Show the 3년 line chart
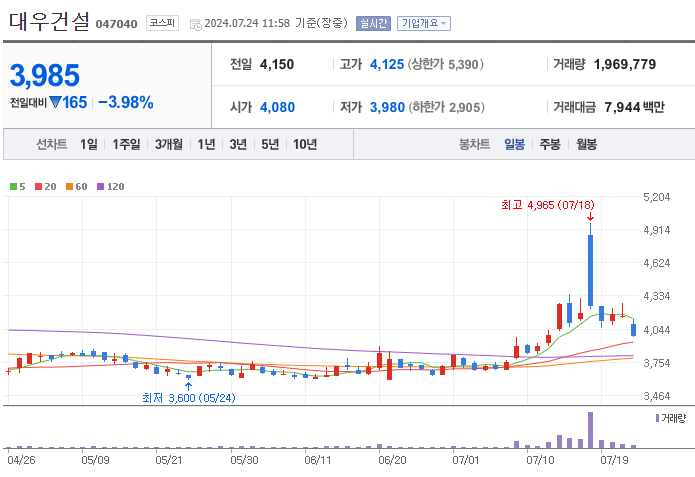The image size is (695, 477). click(238, 144)
